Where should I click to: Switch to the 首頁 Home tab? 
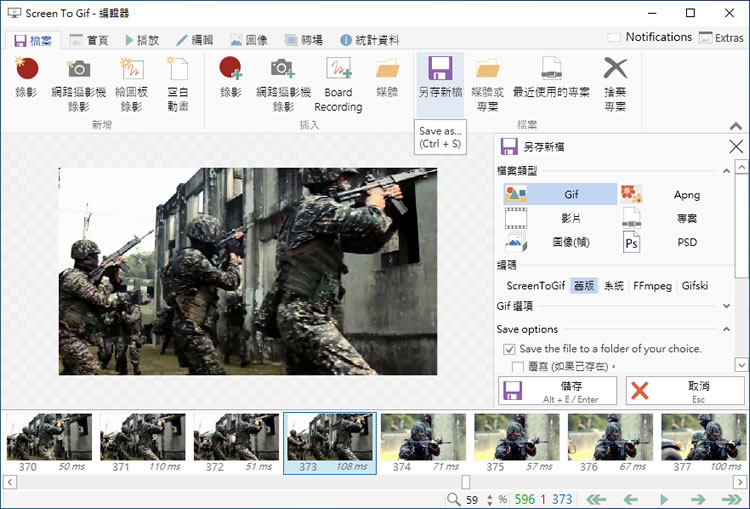[x=88, y=40]
